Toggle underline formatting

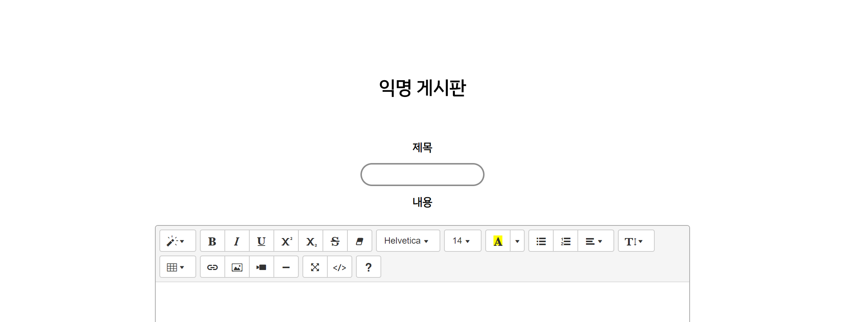click(x=261, y=241)
